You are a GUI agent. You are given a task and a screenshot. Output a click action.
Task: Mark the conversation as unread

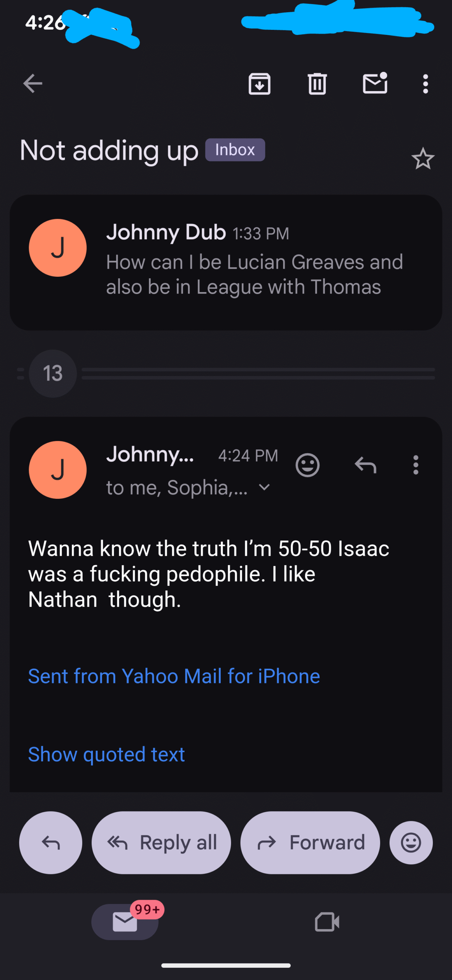pos(375,83)
